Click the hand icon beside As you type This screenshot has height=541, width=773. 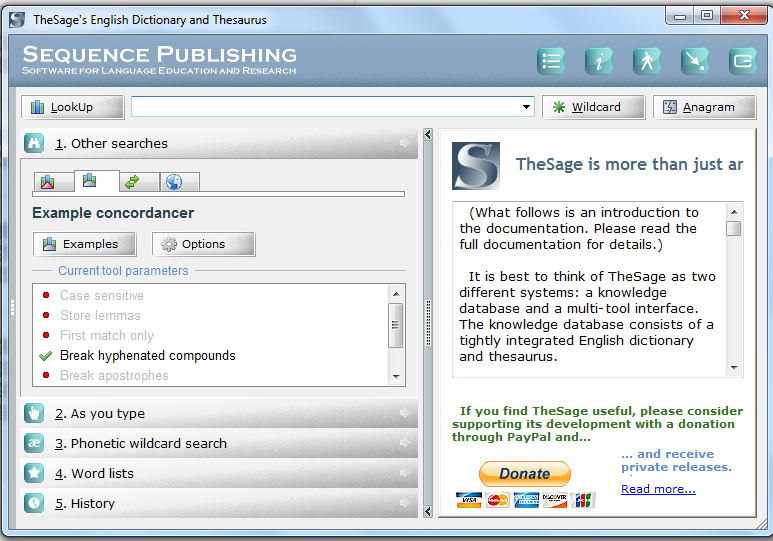(x=34, y=413)
